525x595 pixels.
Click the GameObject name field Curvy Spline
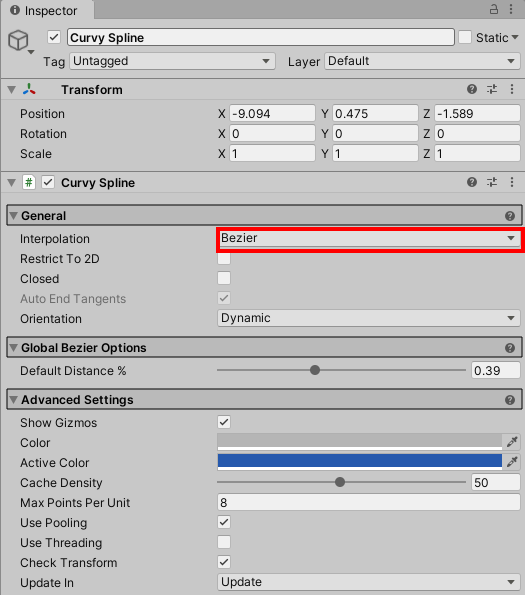click(261, 37)
